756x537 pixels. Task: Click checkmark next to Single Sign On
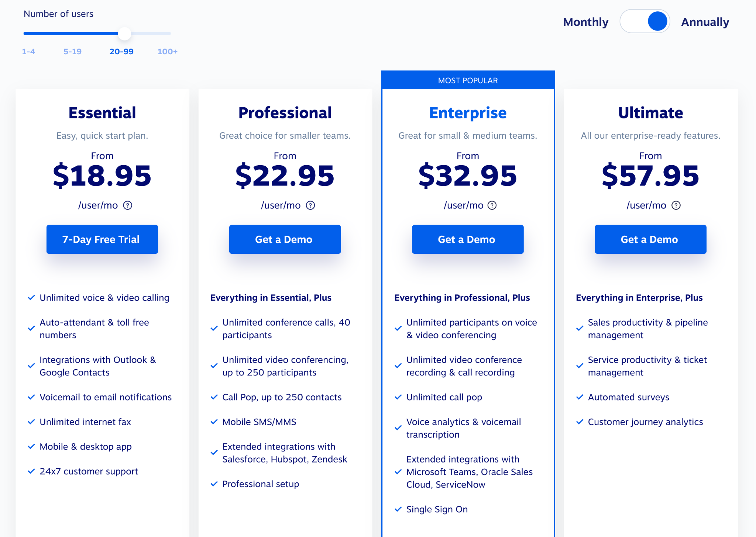(x=398, y=509)
